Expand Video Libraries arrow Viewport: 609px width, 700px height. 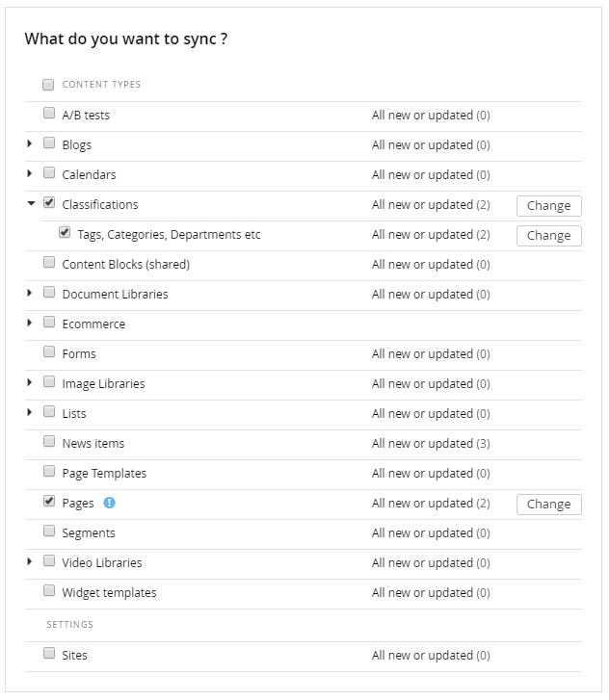click(31, 561)
